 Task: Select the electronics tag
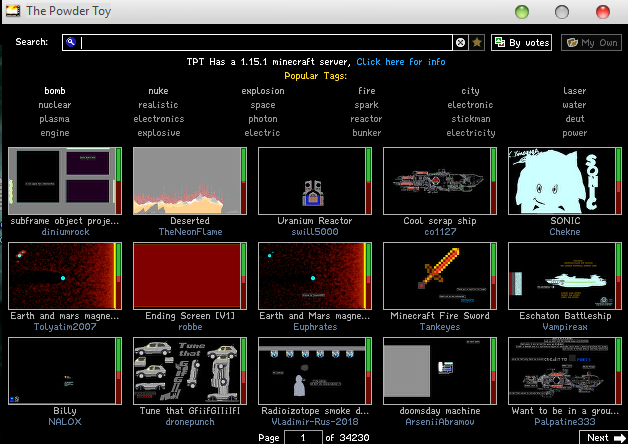click(x=159, y=119)
